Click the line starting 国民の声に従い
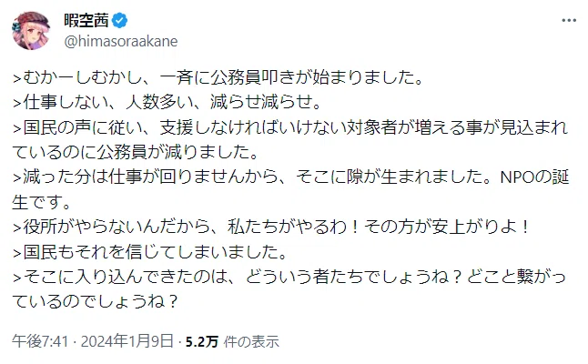The width and height of the screenshot is (588, 364). click(290, 127)
